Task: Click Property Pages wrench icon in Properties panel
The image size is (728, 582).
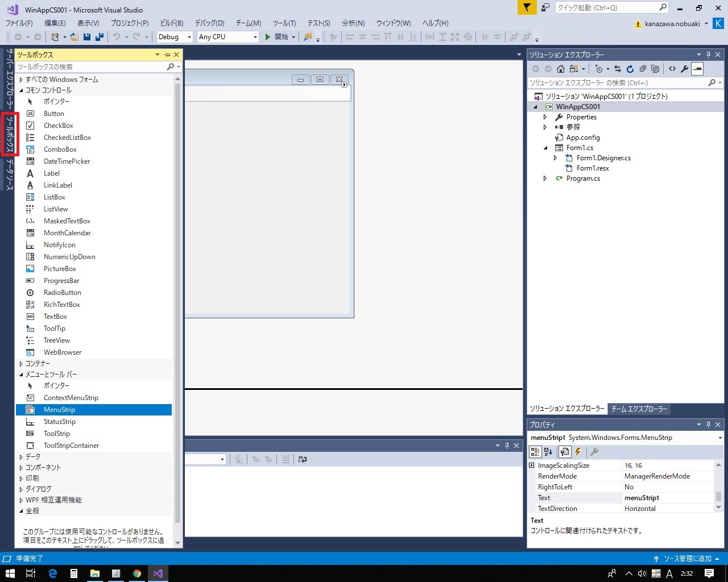Action: tap(594, 452)
